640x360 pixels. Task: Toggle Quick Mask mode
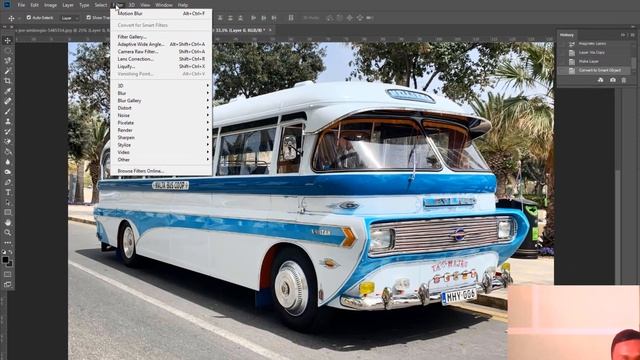tap(8, 274)
